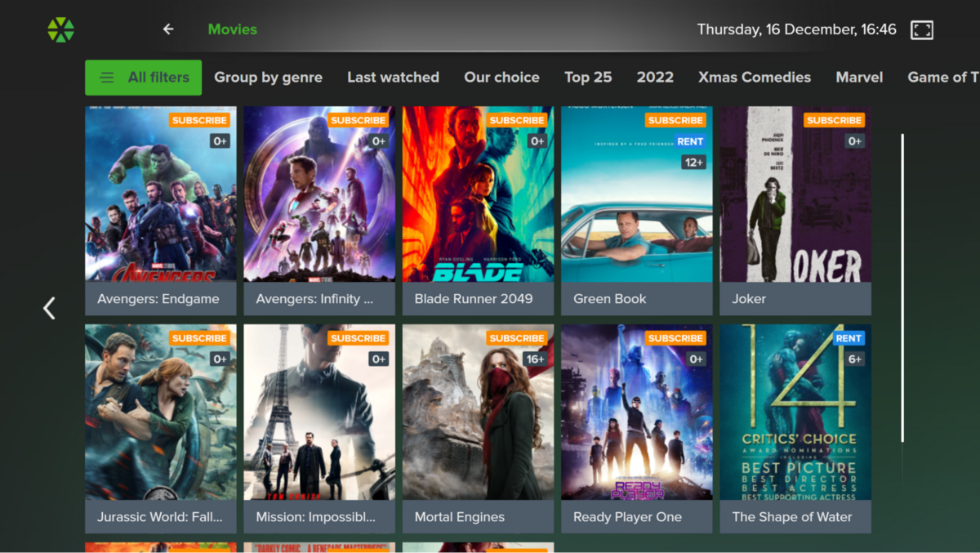The image size is (980, 553).
Task: Click Subscribe badge on Blade Runner 2049
Action: point(517,120)
